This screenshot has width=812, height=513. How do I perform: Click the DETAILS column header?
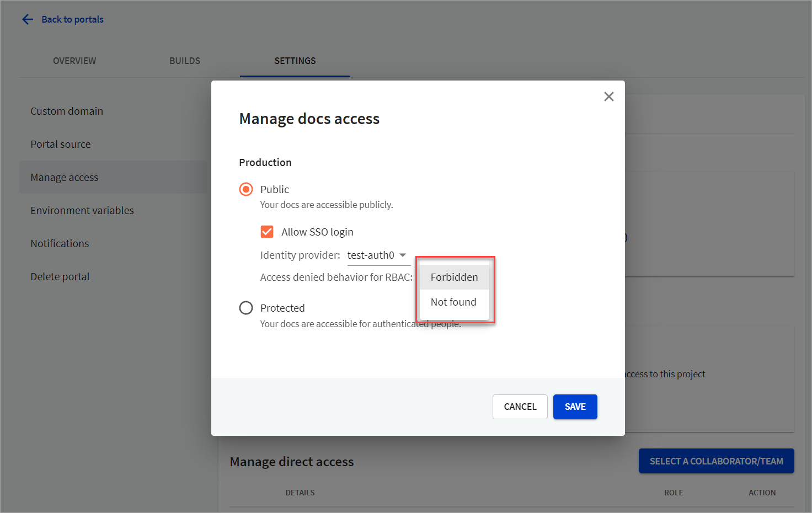[x=300, y=493]
